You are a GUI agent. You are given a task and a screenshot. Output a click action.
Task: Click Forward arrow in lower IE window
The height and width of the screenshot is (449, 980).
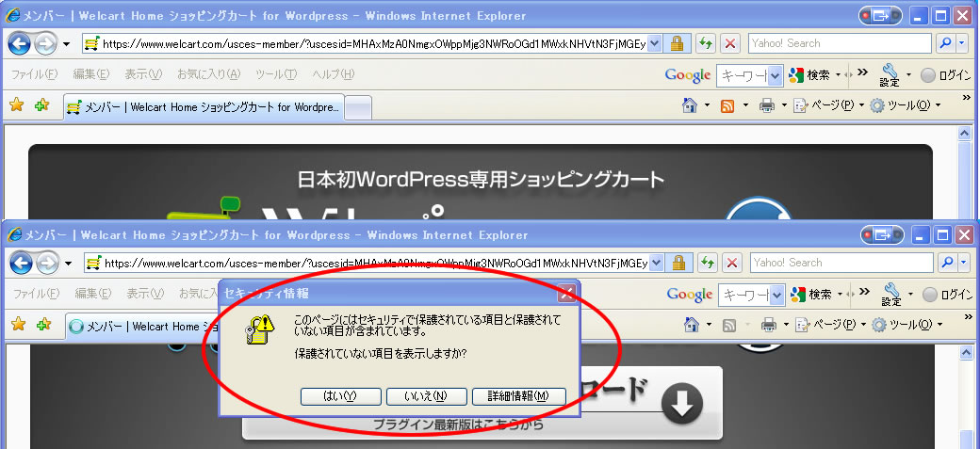click(x=47, y=263)
